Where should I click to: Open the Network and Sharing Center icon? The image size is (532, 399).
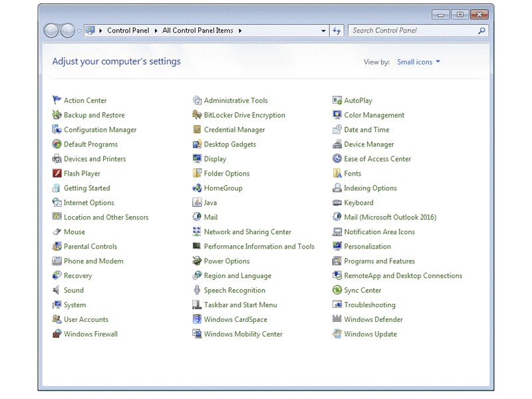tap(197, 231)
